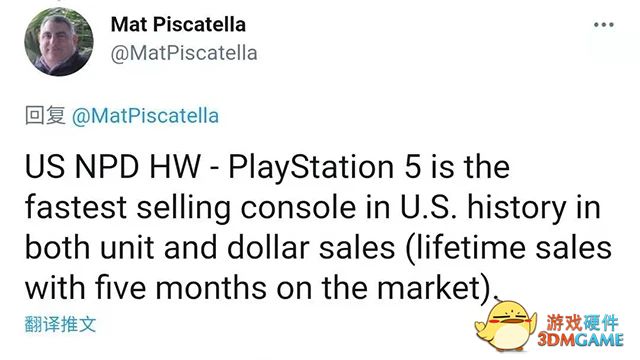This screenshot has width=640, height=360.
Task: Click the phrase "(lifetime sales" in tweet
Action: click(x=509, y=248)
